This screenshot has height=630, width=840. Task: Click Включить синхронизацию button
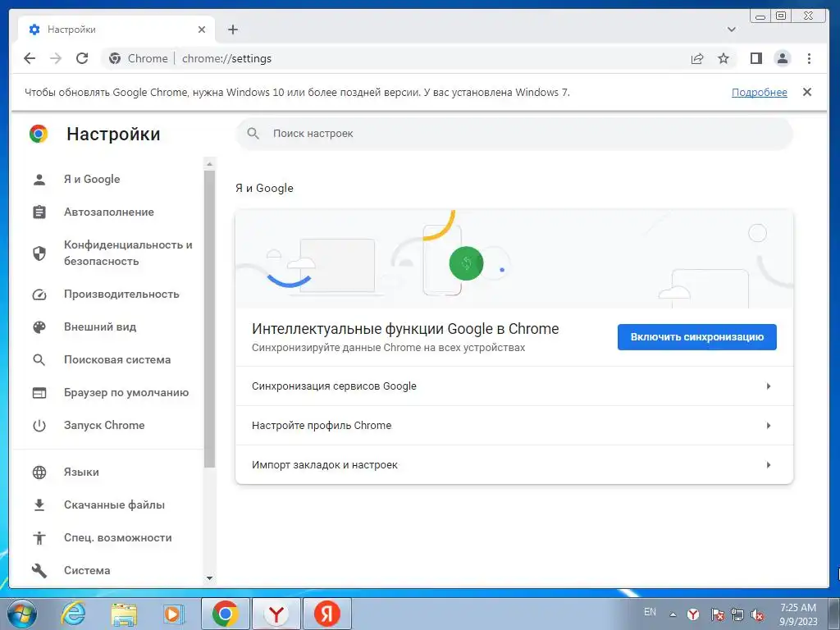point(697,337)
